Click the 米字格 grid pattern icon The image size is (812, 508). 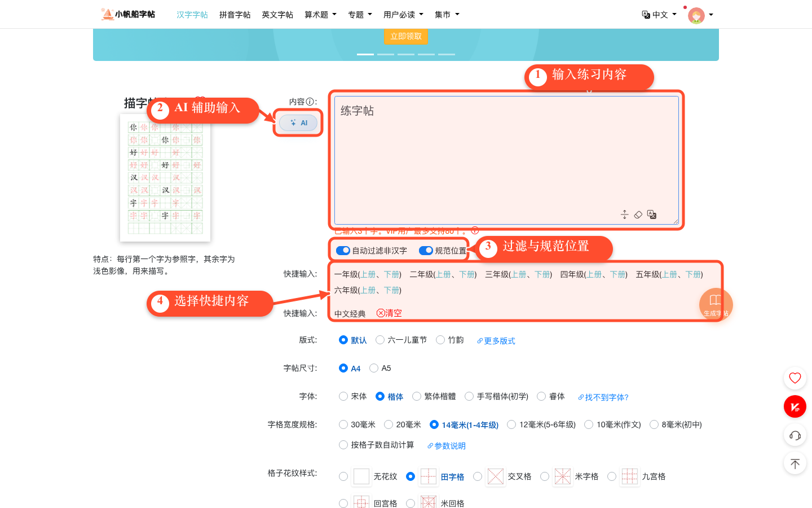[x=562, y=476]
